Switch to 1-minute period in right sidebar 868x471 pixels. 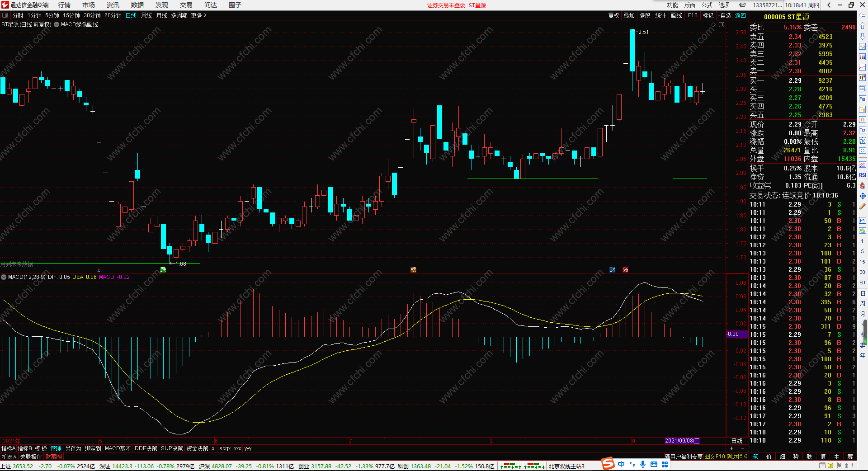click(862, 241)
